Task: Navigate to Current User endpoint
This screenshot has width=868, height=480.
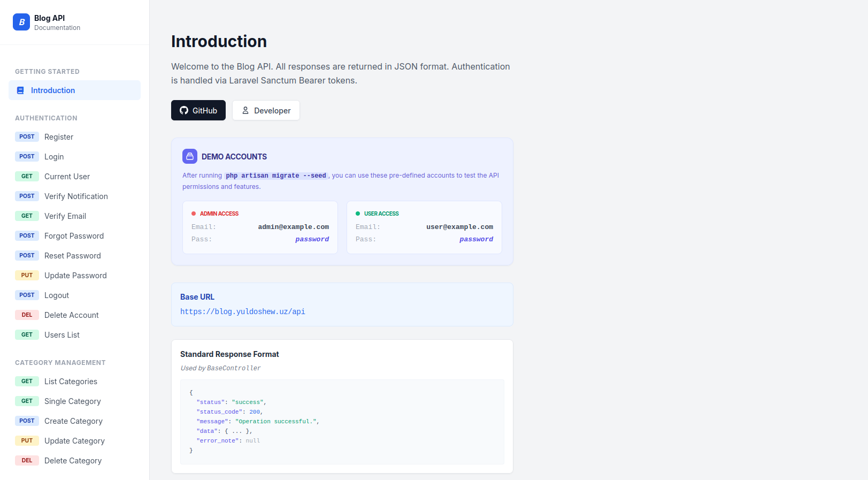Action: click(x=67, y=177)
